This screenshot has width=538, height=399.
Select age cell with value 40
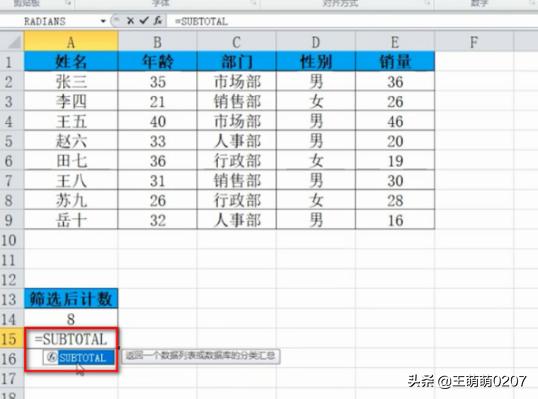click(x=157, y=121)
